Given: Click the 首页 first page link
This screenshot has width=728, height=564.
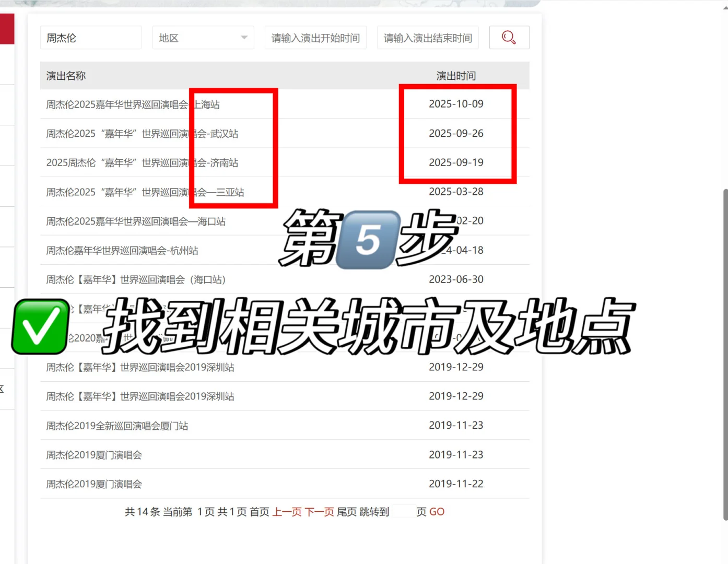Looking at the screenshot, I should 258,512.
